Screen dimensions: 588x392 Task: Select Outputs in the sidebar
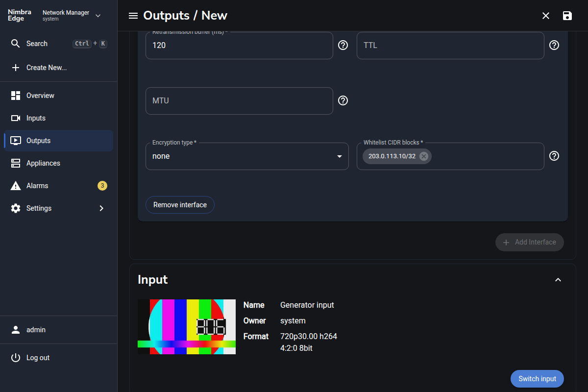pyautogui.click(x=59, y=141)
